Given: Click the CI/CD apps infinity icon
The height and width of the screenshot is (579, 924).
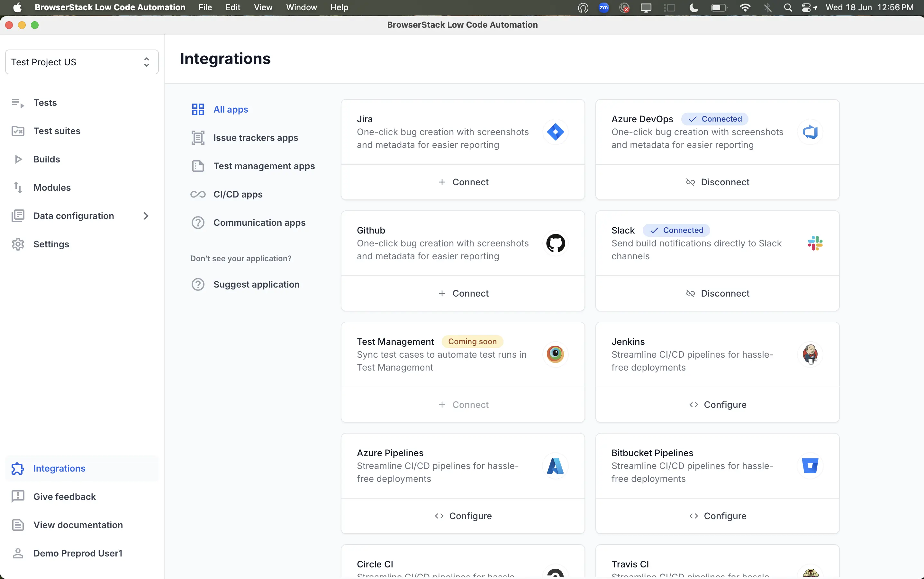Looking at the screenshot, I should coord(197,195).
